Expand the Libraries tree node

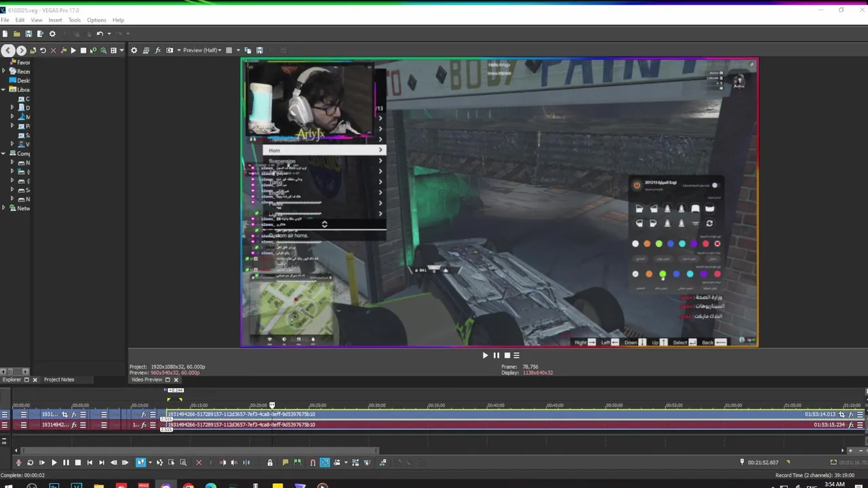3,89
